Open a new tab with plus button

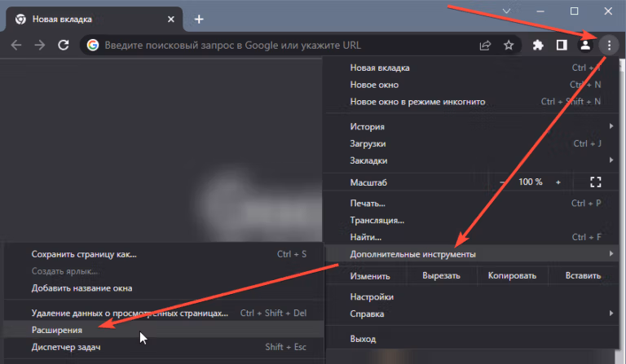click(x=199, y=19)
